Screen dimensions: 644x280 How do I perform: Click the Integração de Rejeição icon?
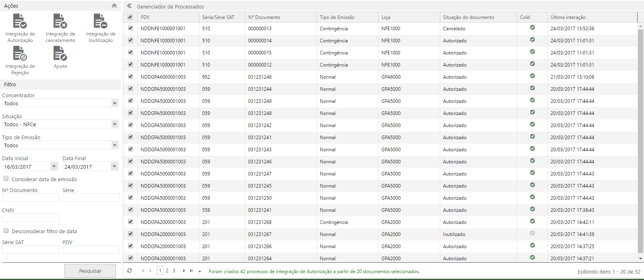point(20,53)
